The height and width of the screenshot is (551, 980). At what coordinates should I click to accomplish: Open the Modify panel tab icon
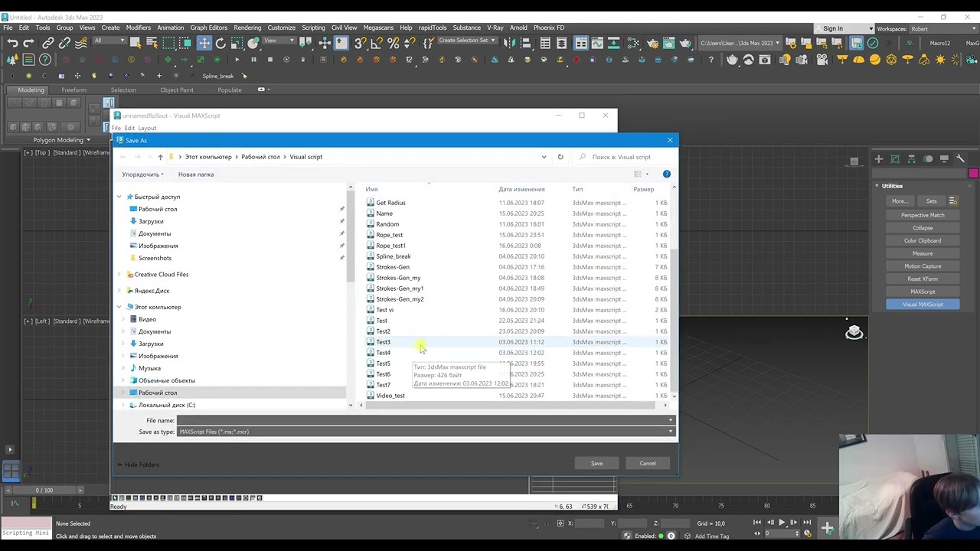pos(895,158)
